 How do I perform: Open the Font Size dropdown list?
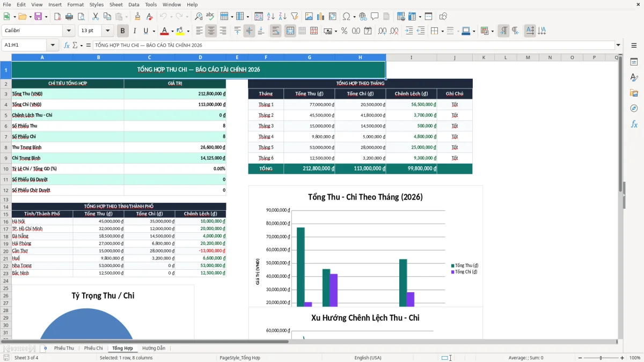pyautogui.click(x=108, y=31)
